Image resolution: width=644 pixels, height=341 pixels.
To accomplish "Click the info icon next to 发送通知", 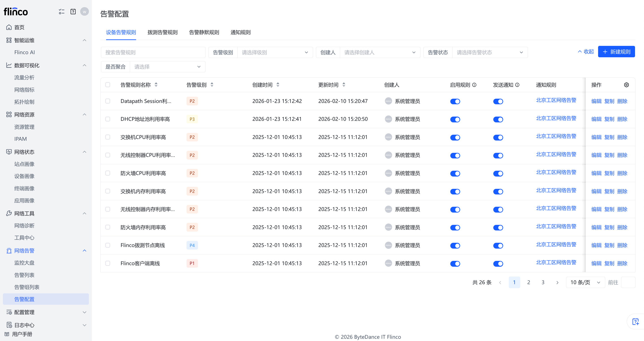I will (x=517, y=85).
